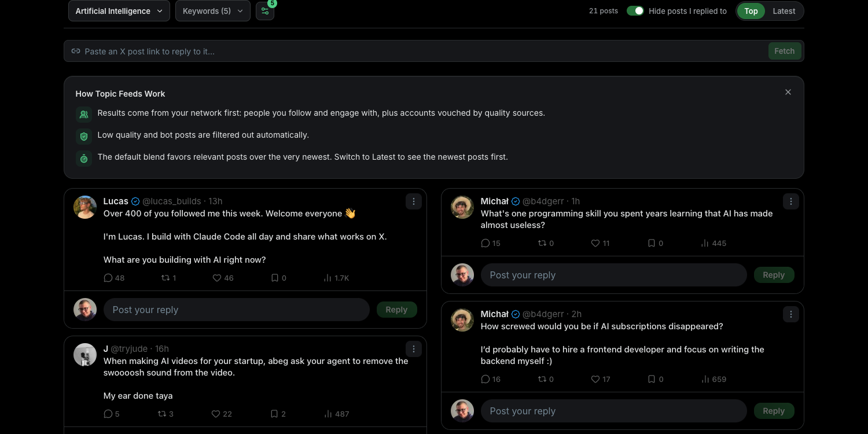Click Reply under Michał's programming skill post
Viewport: 868px width, 434px height.
(x=774, y=275)
